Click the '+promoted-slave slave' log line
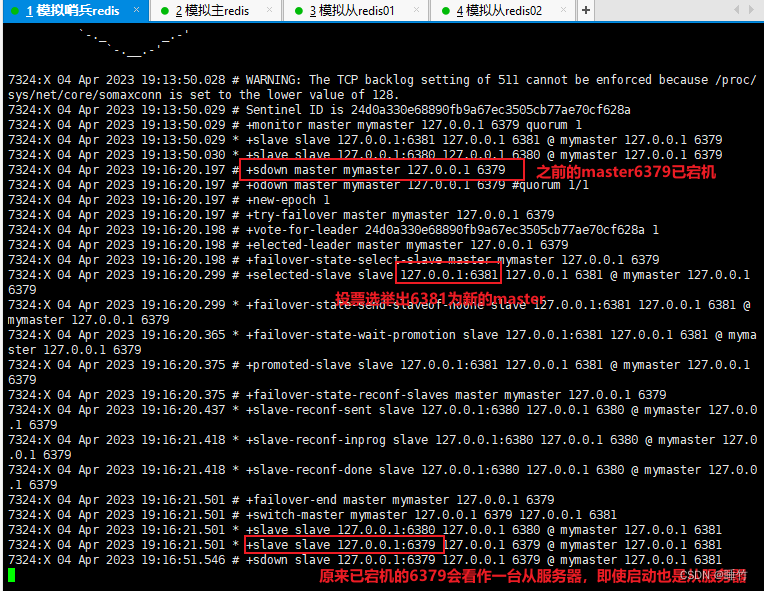Screen dimensions: 764x591 (x=379, y=372)
